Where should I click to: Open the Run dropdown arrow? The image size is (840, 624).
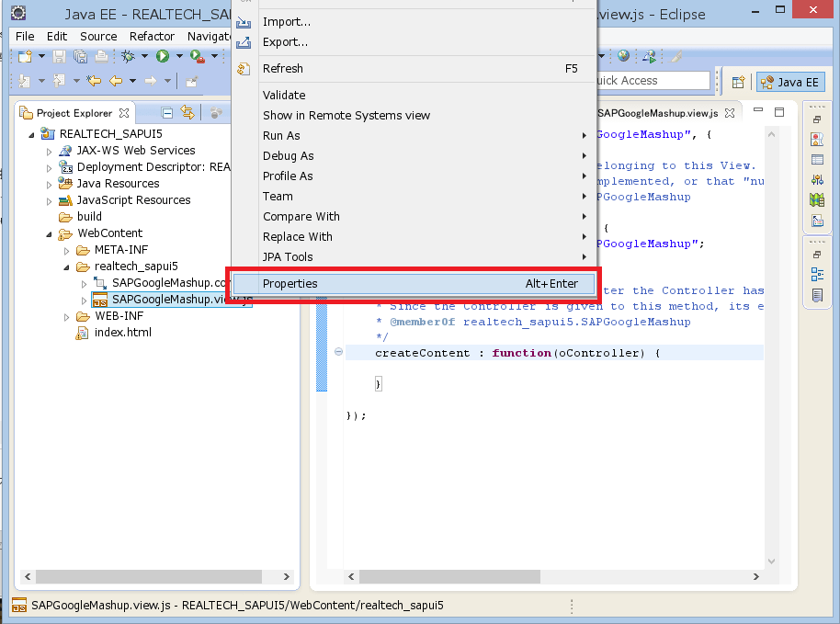coord(179,56)
